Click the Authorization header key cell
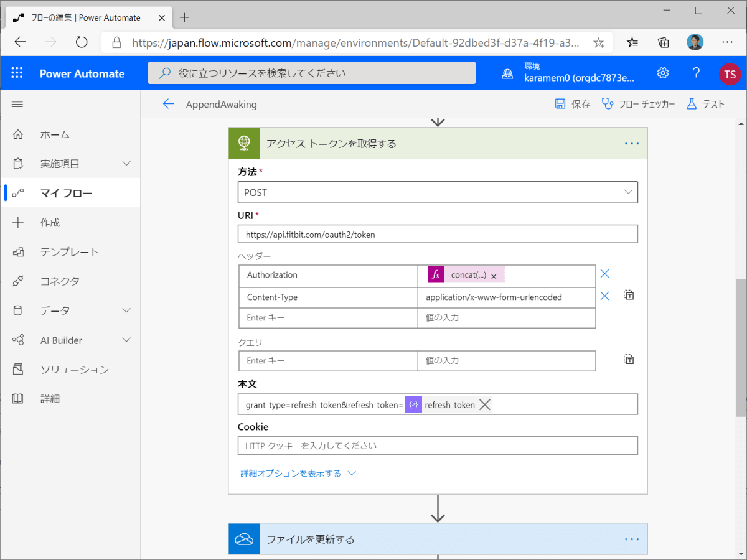 [328, 276]
